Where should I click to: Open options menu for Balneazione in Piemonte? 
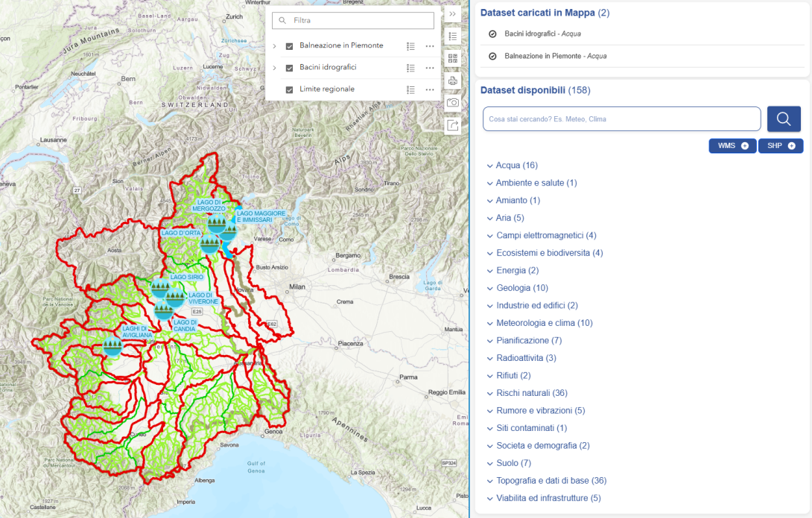pyautogui.click(x=430, y=46)
